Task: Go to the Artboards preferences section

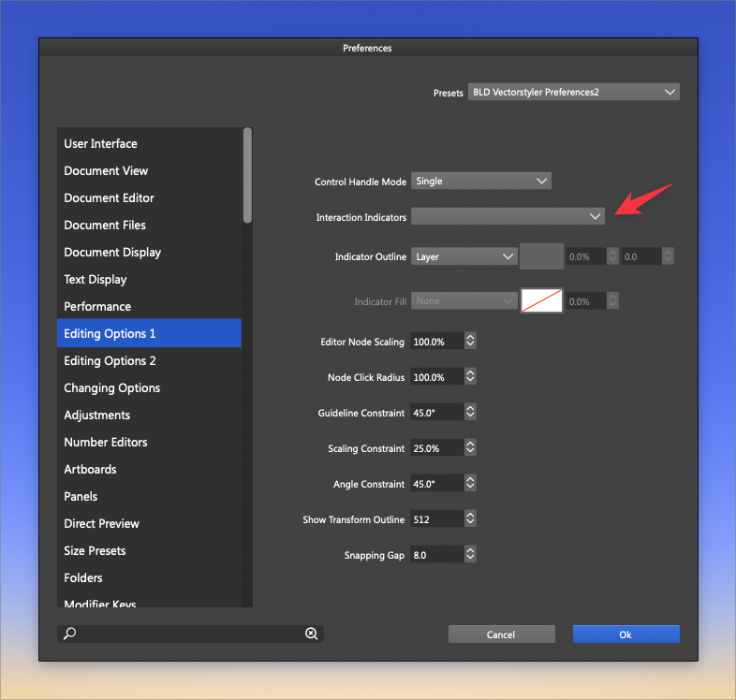Action: (90, 470)
